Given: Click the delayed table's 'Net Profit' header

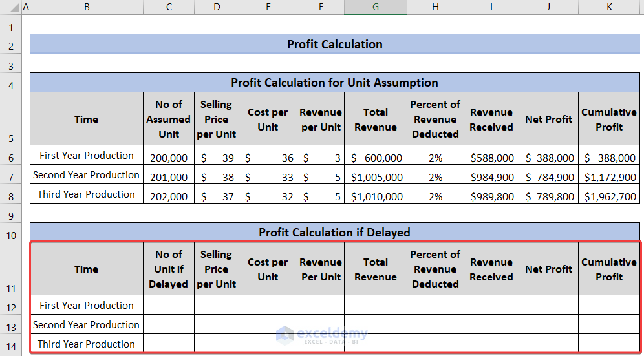Looking at the screenshot, I should pyautogui.click(x=548, y=269).
